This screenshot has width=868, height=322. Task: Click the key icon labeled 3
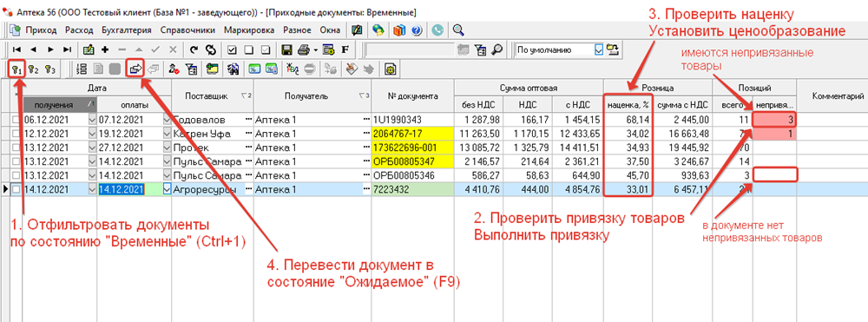50,69
